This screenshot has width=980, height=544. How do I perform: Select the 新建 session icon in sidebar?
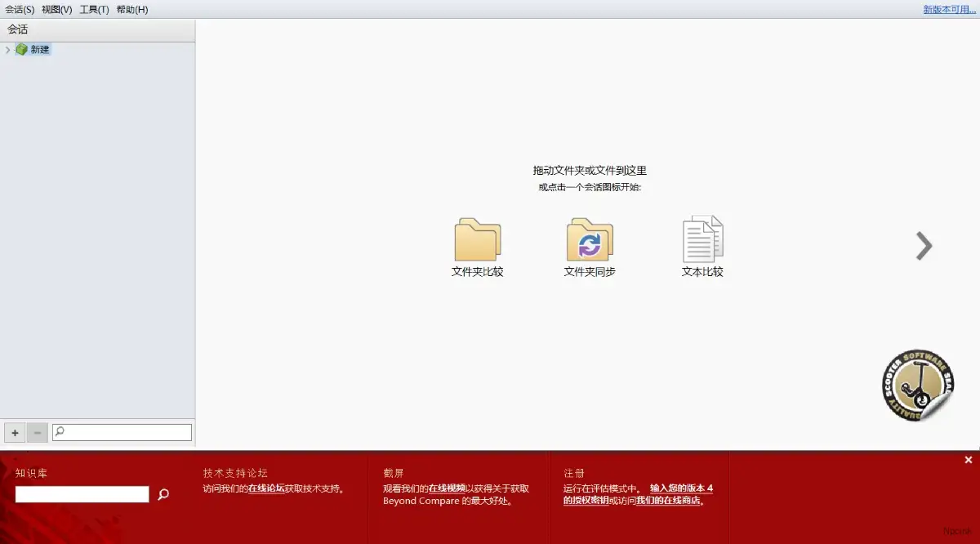point(38,49)
